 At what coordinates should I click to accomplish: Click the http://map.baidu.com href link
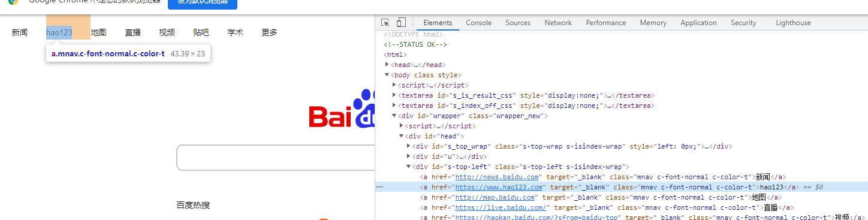coord(495,197)
